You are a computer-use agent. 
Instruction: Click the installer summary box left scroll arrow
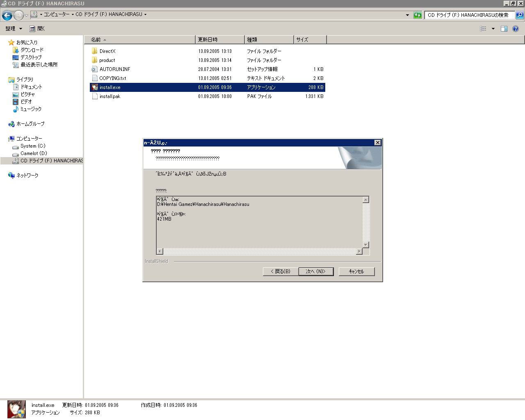pyautogui.click(x=160, y=251)
